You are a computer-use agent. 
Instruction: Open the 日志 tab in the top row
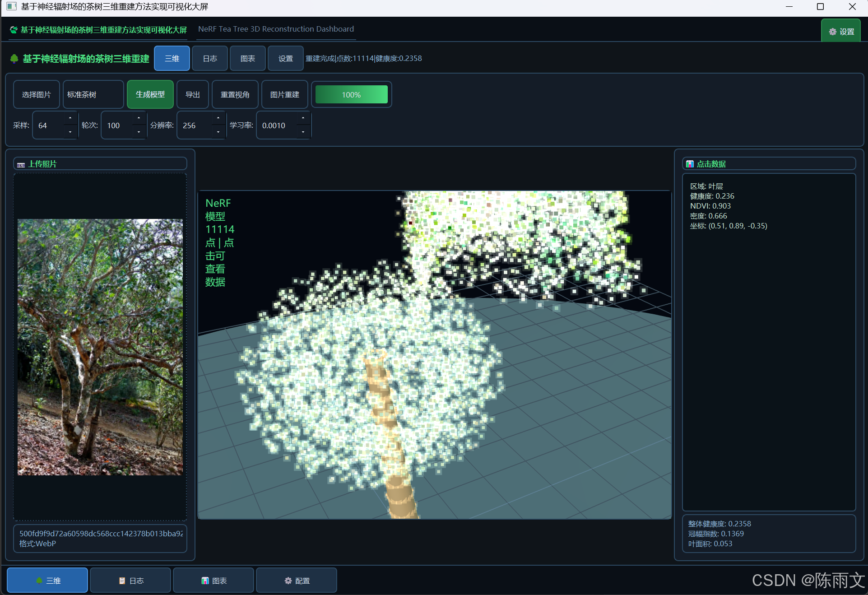click(210, 58)
